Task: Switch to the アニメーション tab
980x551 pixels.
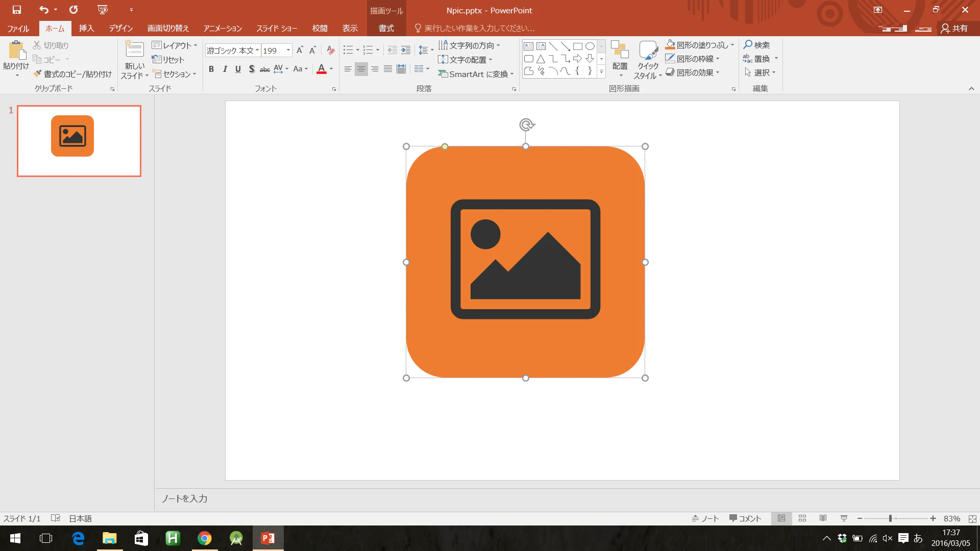Action: point(223,28)
